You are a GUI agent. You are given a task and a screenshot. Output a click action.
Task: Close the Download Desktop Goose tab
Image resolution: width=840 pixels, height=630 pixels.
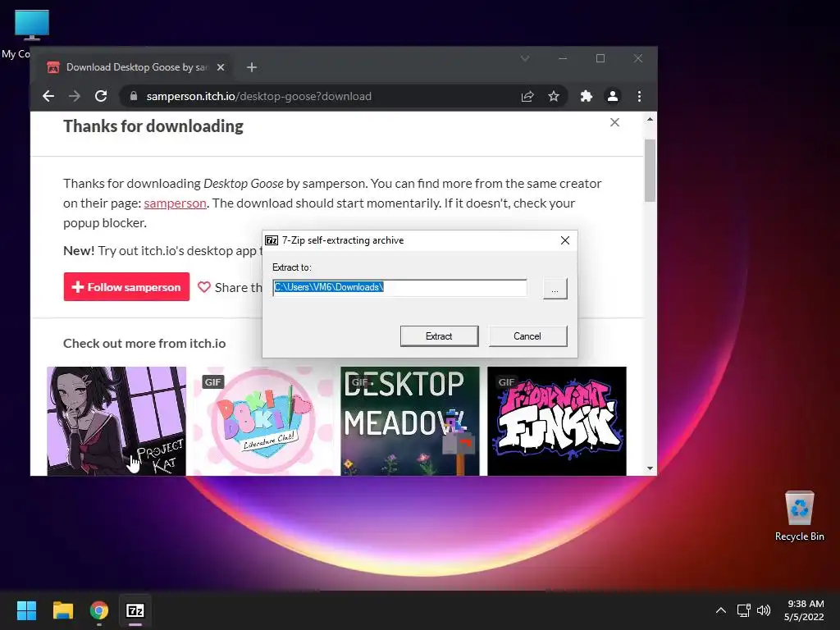click(220, 67)
